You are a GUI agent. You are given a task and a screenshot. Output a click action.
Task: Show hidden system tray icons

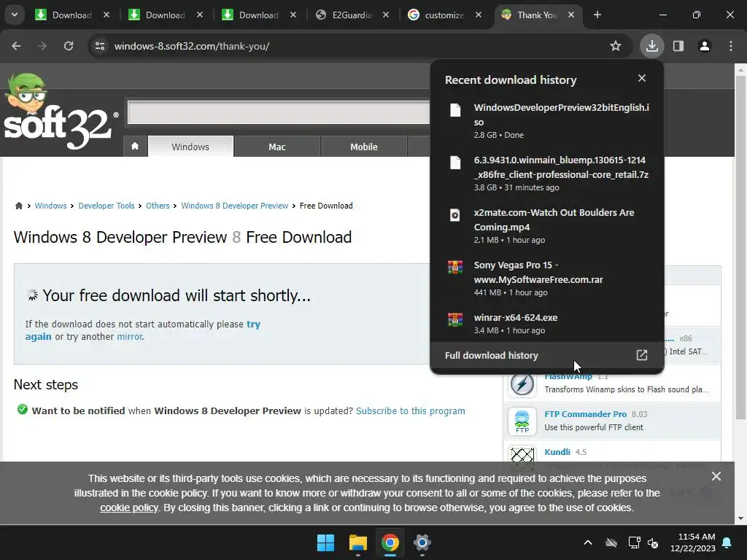pyautogui.click(x=588, y=542)
